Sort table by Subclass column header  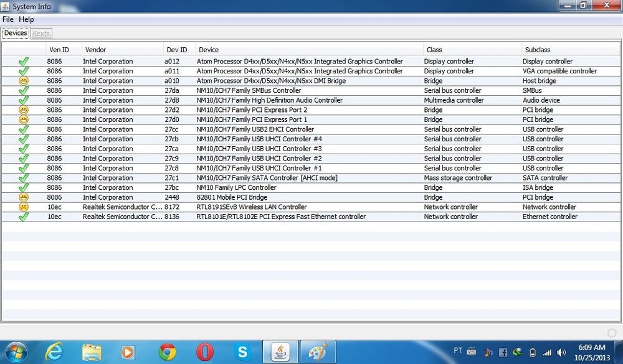(537, 50)
